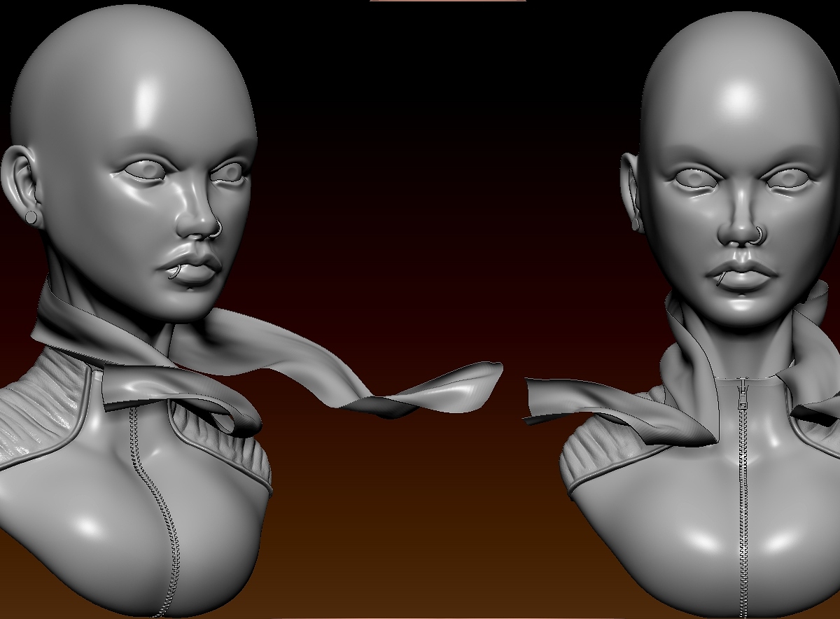Click the lip piercing on the left bust
The height and width of the screenshot is (619, 840).
(x=177, y=270)
